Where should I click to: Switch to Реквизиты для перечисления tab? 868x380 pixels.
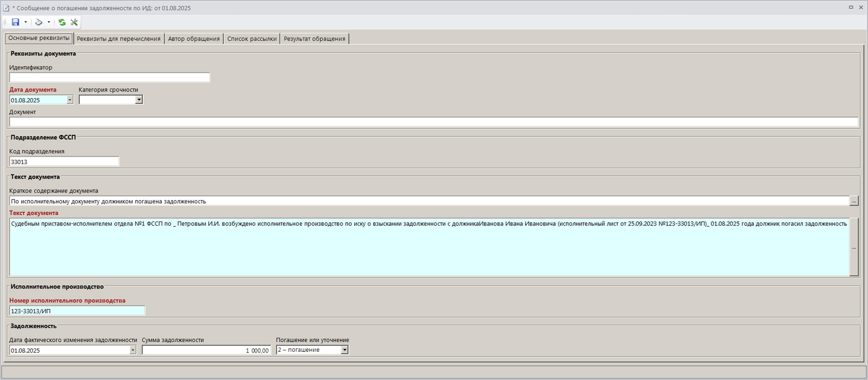(119, 39)
